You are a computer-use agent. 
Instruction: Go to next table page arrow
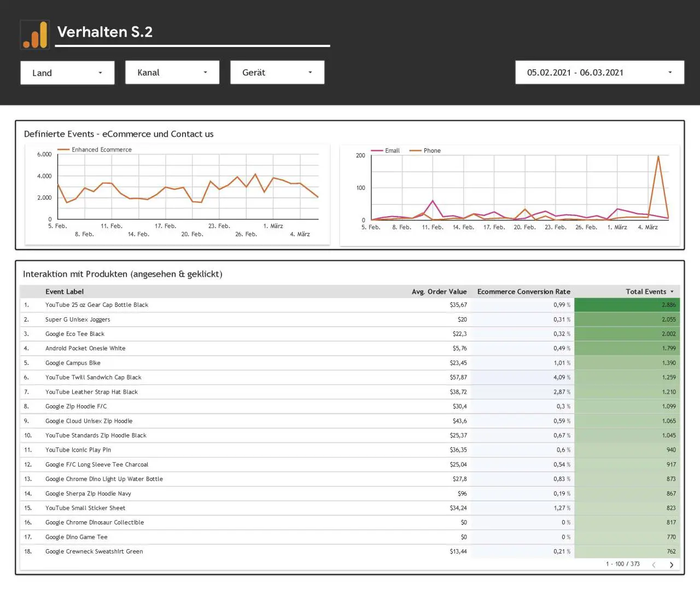tap(672, 565)
